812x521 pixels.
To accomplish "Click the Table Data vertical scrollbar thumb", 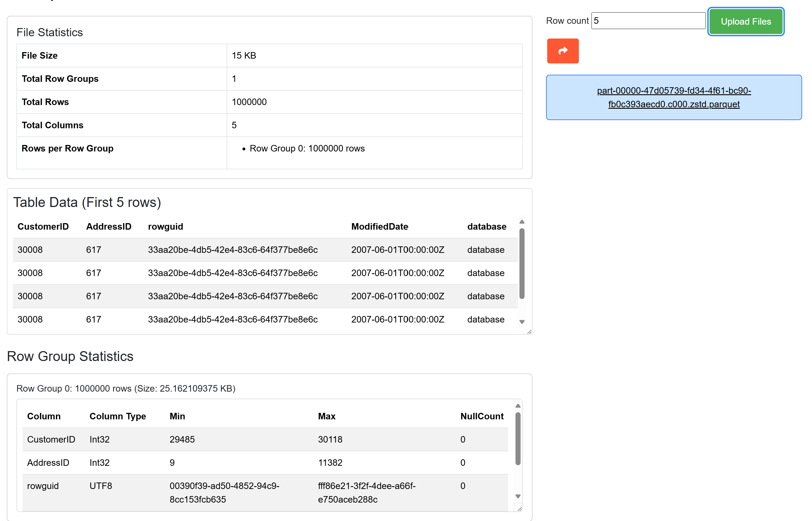I will pos(522,264).
